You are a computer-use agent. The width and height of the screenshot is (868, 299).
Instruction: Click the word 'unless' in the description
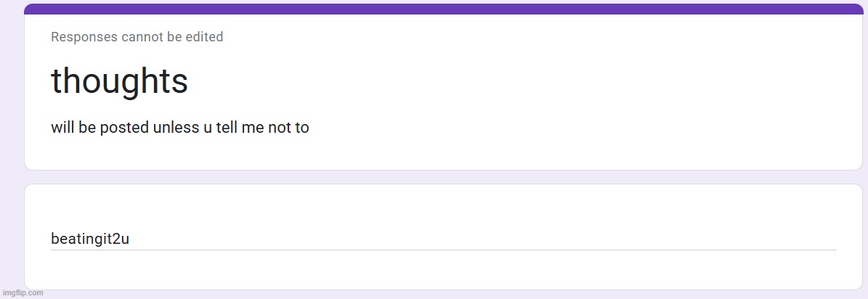pos(173,128)
